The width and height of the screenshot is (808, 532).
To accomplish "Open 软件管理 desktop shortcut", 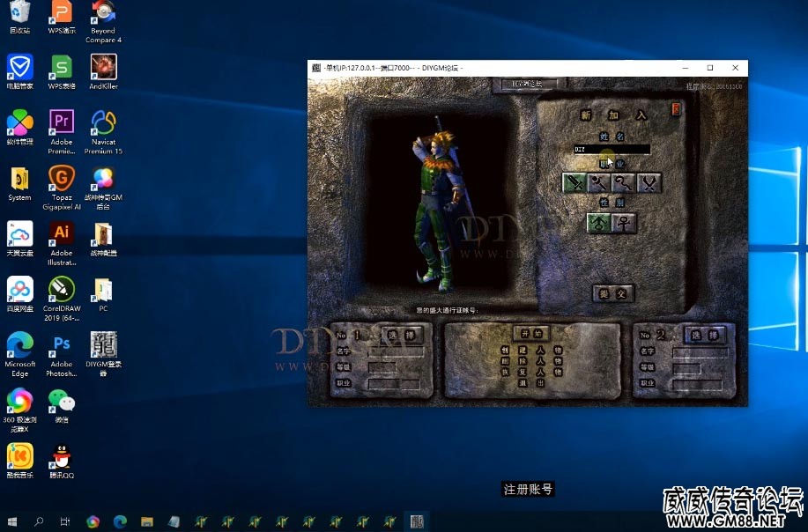I will pos(19,127).
